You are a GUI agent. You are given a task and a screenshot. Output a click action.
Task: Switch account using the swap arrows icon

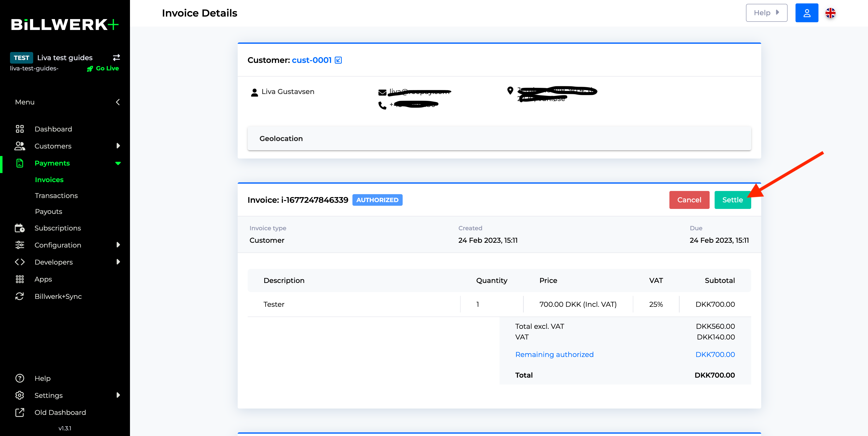point(117,58)
